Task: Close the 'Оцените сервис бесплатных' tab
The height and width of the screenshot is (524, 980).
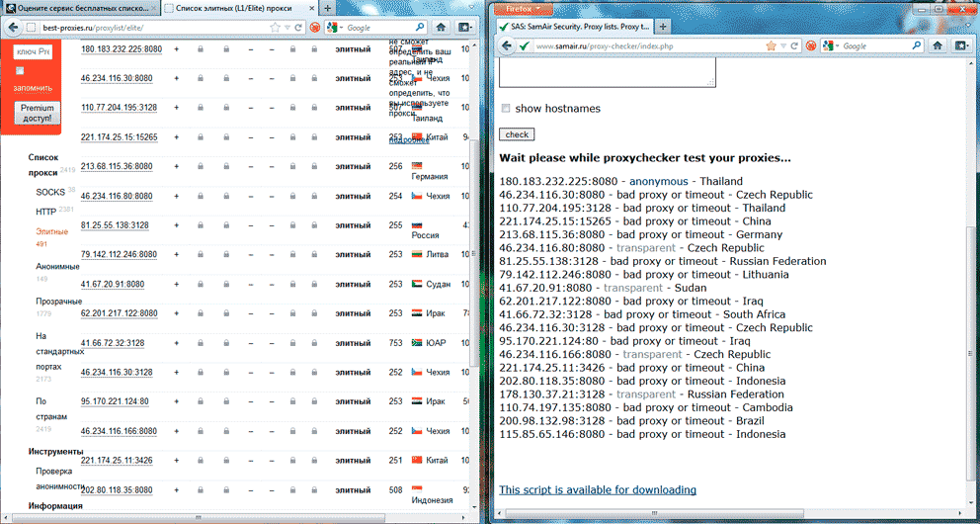Action: [154, 9]
